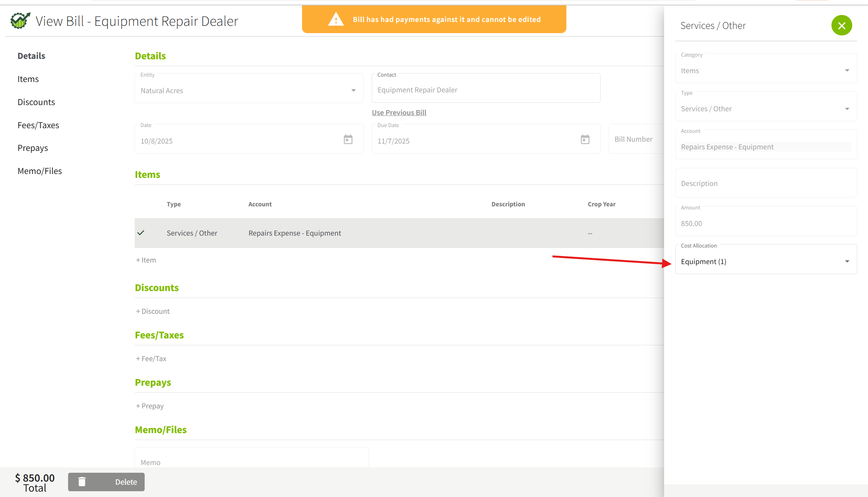Open the Cost Allocation Equipment (1) dropdown
This screenshot has width=868, height=497.
[847, 261]
